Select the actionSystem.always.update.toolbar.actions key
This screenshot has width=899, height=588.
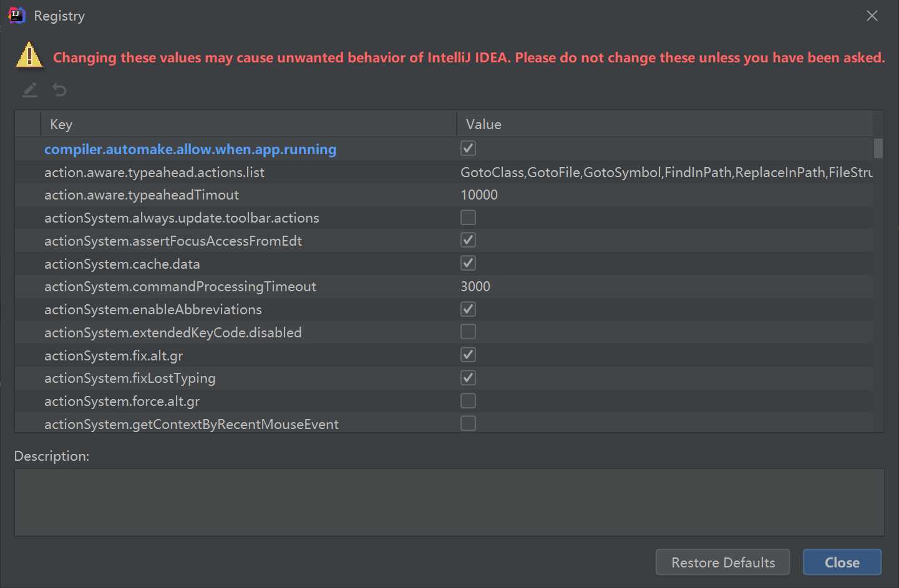pyautogui.click(x=182, y=218)
